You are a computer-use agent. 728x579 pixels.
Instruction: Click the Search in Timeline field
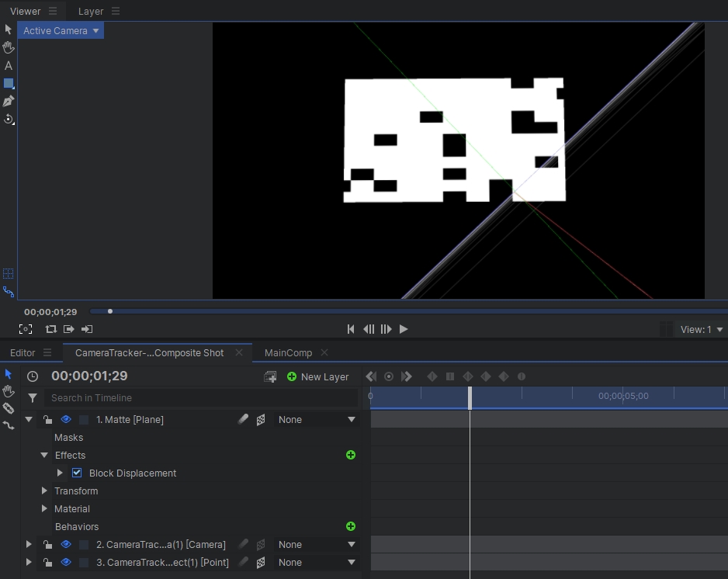tap(200, 398)
